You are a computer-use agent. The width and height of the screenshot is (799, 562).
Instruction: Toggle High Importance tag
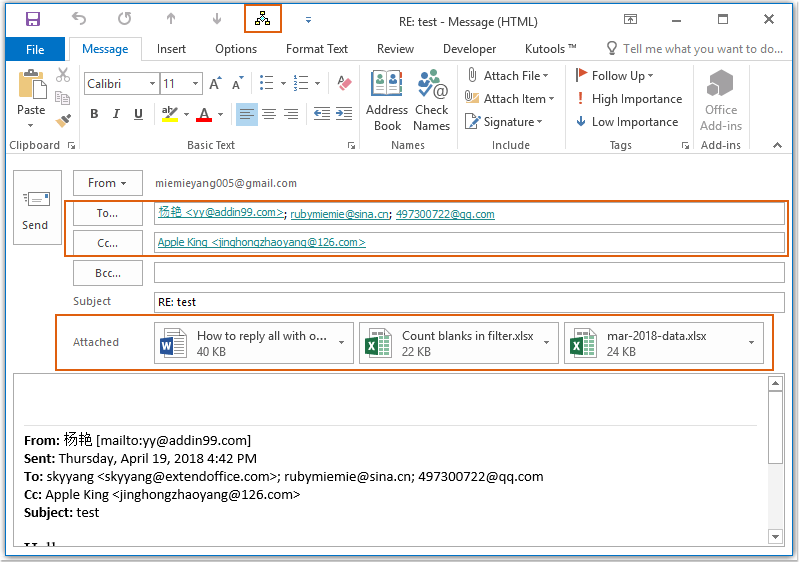click(629, 98)
